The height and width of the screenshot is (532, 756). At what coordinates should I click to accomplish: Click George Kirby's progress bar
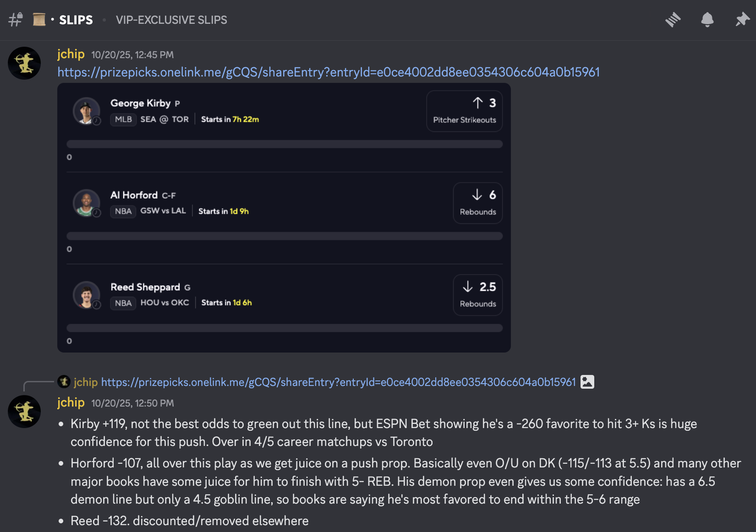(x=284, y=144)
